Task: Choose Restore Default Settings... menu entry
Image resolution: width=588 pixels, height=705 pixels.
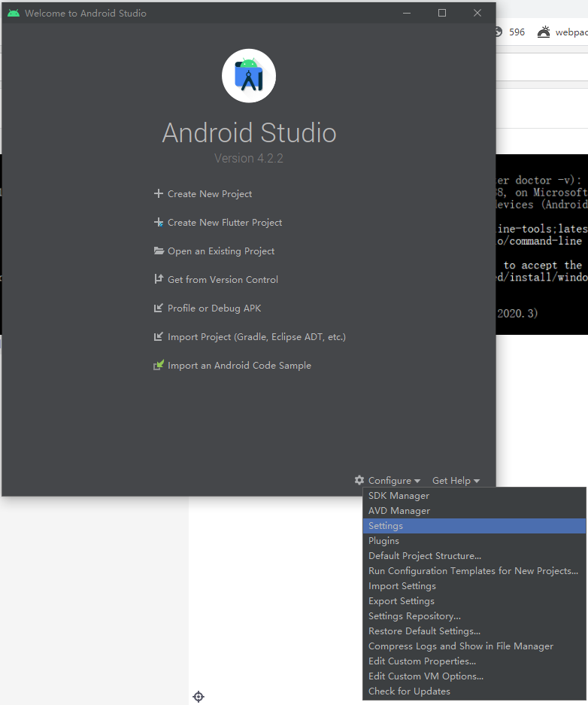Action: [x=474, y=631]
